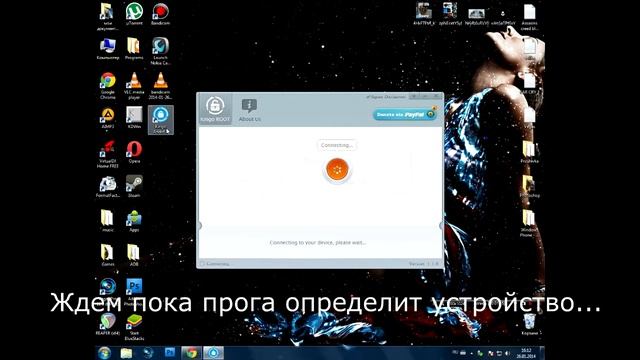Open VLC media player shortcut
640x360 pixels.
tap(134, 86)
